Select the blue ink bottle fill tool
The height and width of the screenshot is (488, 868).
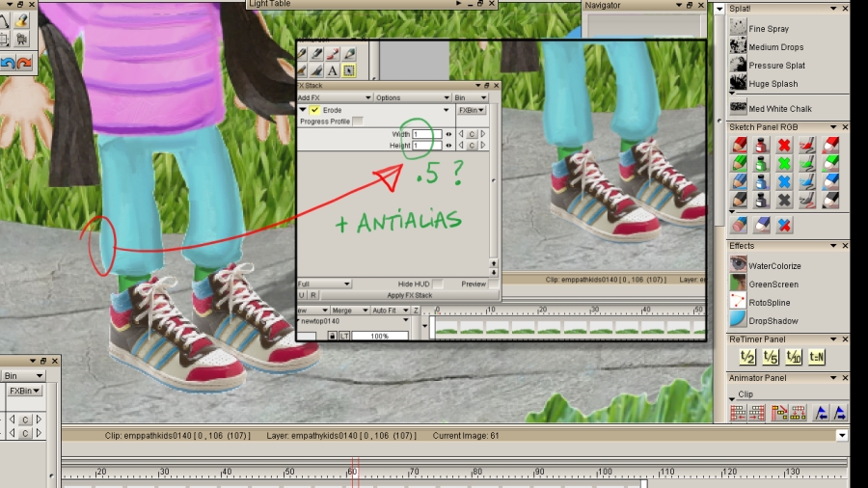[762, 181]
